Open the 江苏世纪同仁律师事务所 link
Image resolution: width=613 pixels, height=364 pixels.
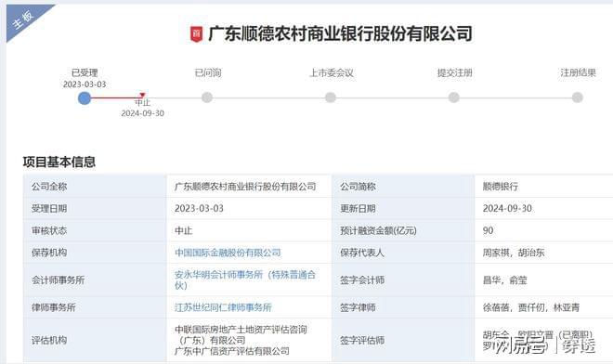tap(223, 307)
